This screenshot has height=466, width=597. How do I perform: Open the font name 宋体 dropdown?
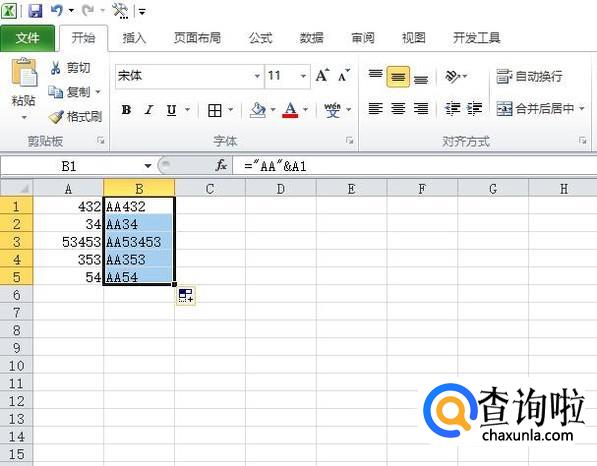pos(257,76)
